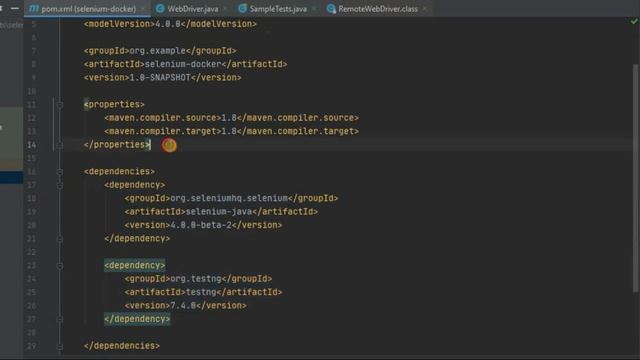Open the RemoteWebDriver.class editor tab

[x=378, y=9]
